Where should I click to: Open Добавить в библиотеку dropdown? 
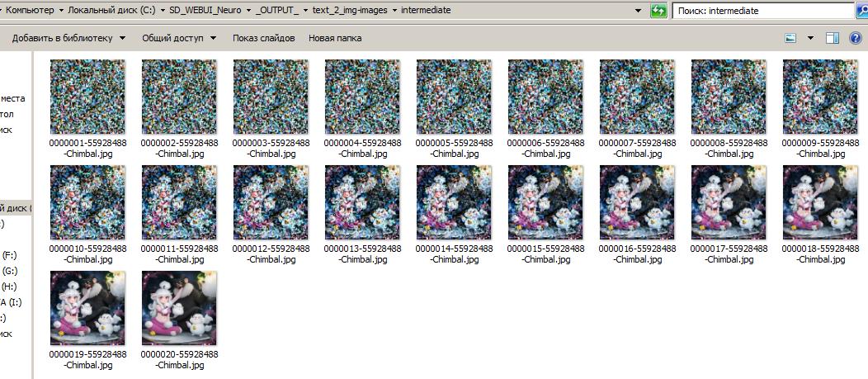tap(68, 38)
